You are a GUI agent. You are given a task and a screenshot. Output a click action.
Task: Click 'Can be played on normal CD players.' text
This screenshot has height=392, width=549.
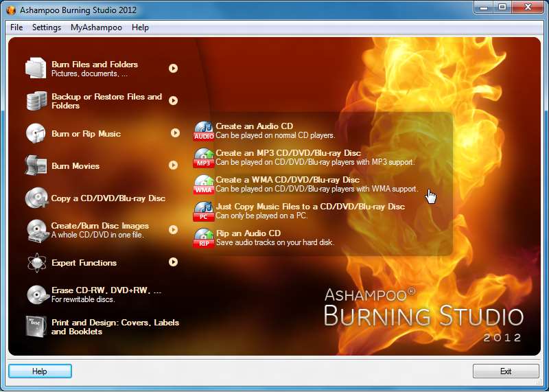tap(275, 135)
